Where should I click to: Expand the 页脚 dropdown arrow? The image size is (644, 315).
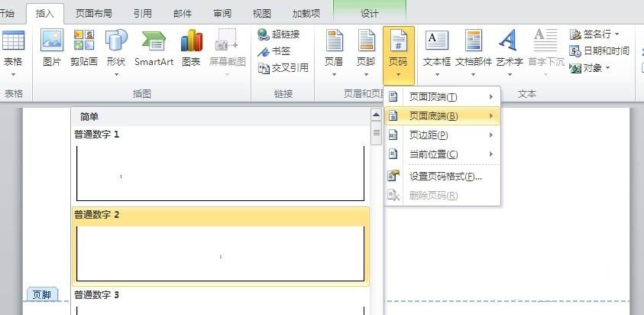tap(366, 75)
